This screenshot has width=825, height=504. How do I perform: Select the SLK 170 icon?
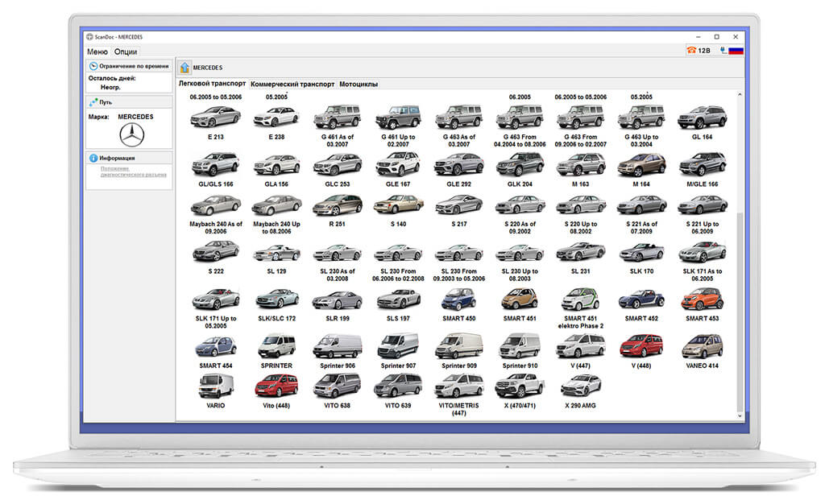(641, 252)
